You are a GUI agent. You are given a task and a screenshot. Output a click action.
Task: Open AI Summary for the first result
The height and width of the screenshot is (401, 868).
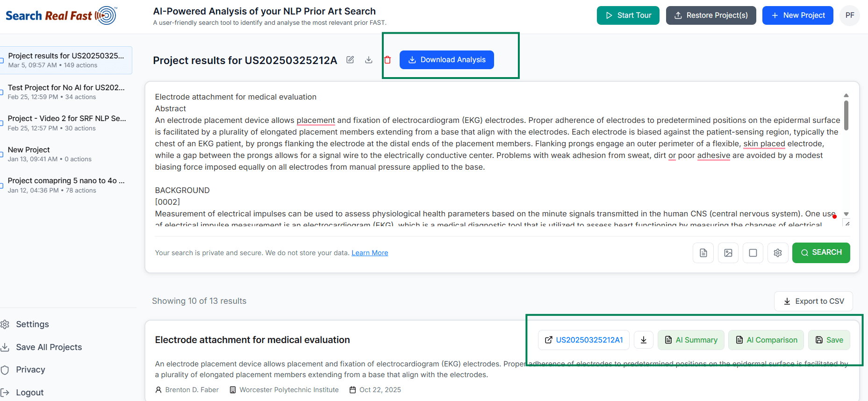coord(691,340)
